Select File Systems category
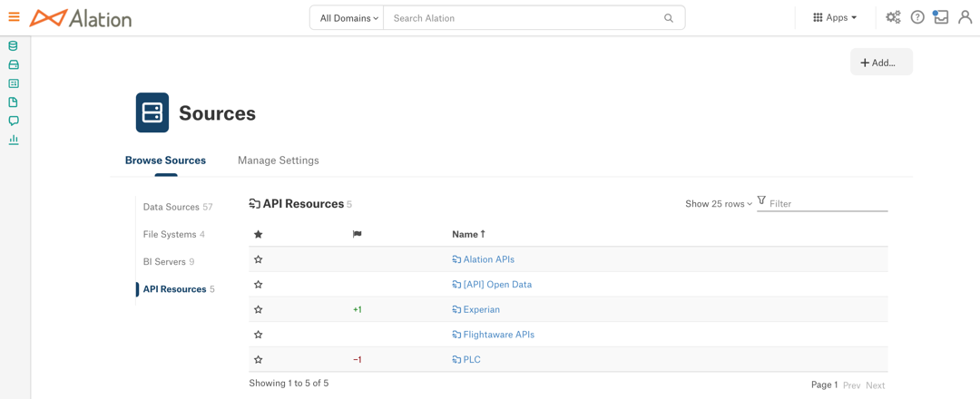The image size is (980, 399). coord(173,234)
